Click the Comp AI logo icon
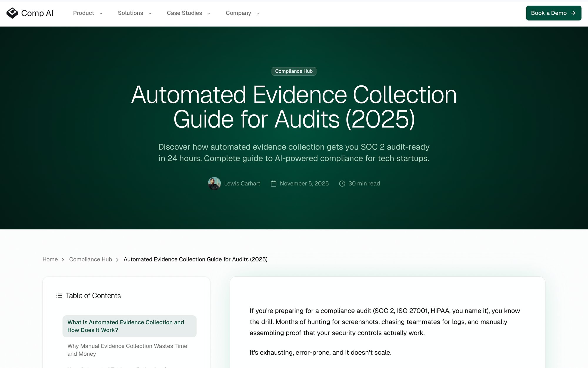 [12, 13]
